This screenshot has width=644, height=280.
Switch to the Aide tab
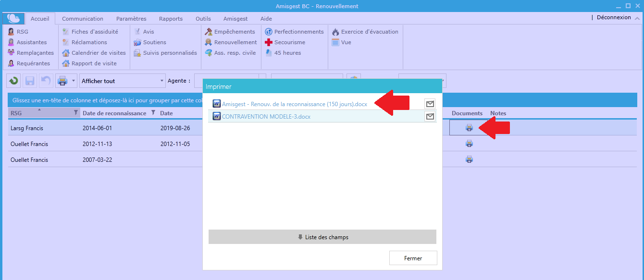[x=266, y=19]
